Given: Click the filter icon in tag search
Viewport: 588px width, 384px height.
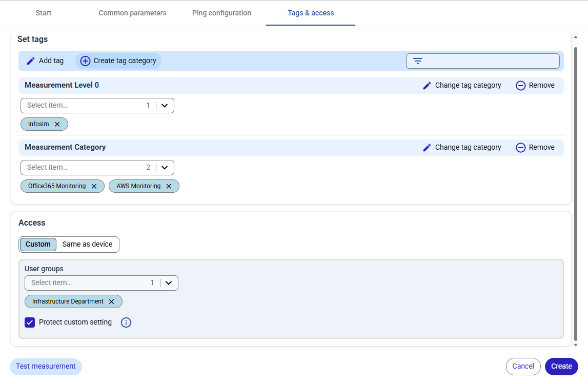Looking at the screenshot, I should point(418,61).
